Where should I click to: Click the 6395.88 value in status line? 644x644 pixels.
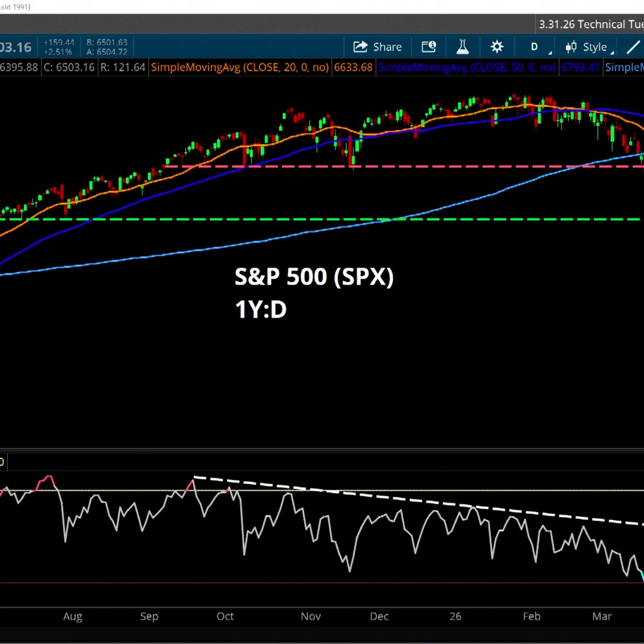click(x=19, y=67)
